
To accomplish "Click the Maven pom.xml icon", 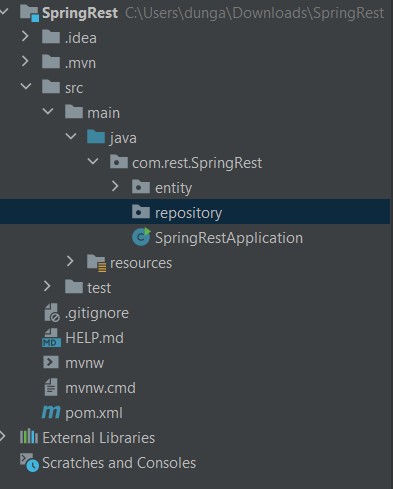I will pyautogui.click(x=51, y=412).
